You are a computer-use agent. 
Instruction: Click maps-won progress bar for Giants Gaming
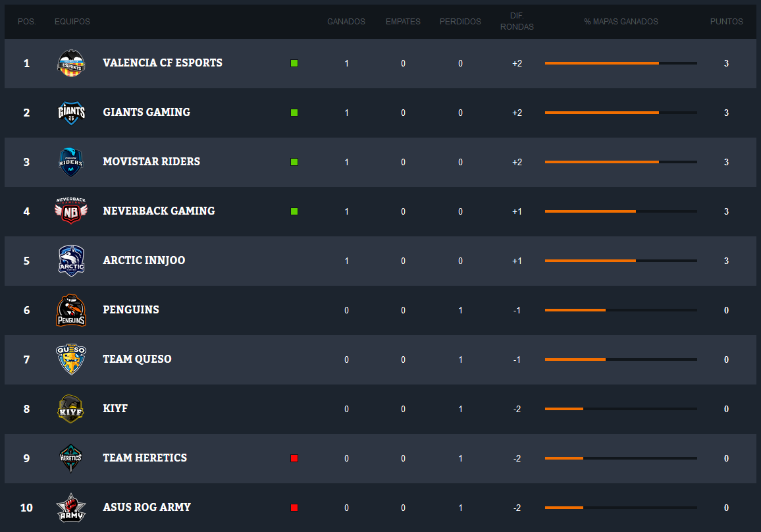(x=621, y=113)
